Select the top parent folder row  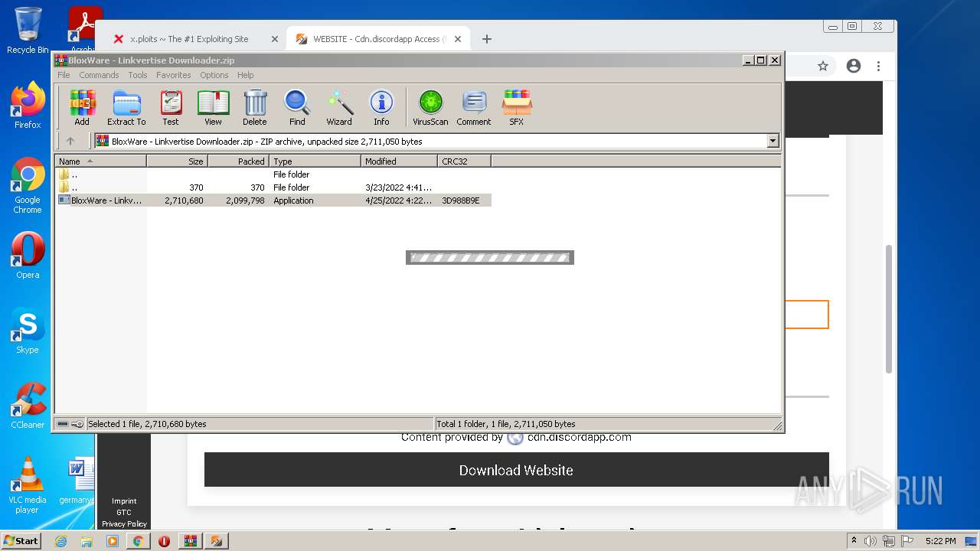coord(274,174)
